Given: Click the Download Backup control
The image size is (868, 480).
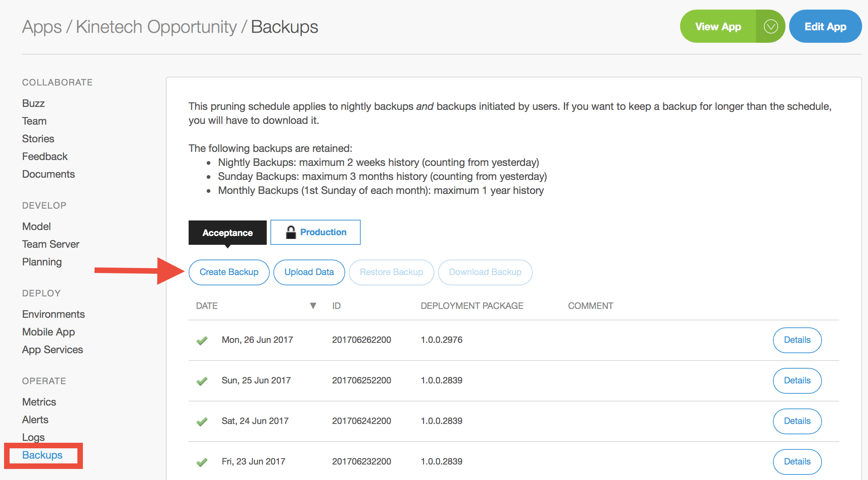Looking at the screenshot, I should click(485, 272).
